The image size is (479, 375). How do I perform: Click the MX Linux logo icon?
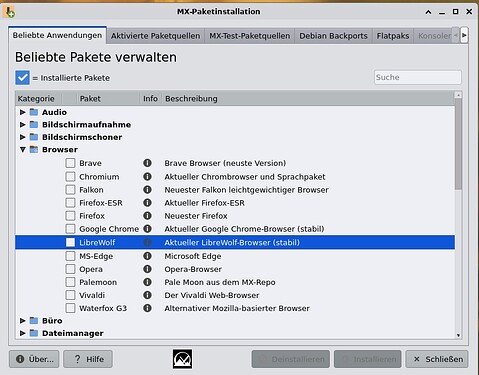click(x=182, y=359)
